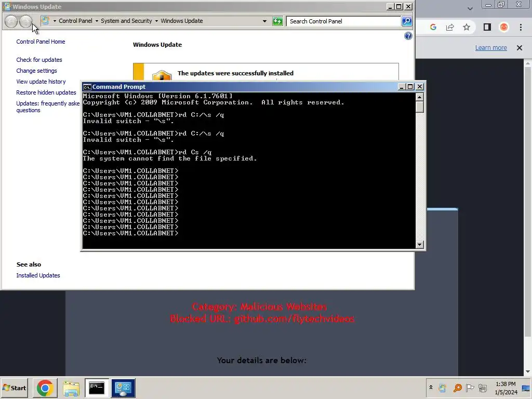This screenshot has height=399, width=532.
Task: Open Chrome from the taskbar
Action: pos(45,388)
